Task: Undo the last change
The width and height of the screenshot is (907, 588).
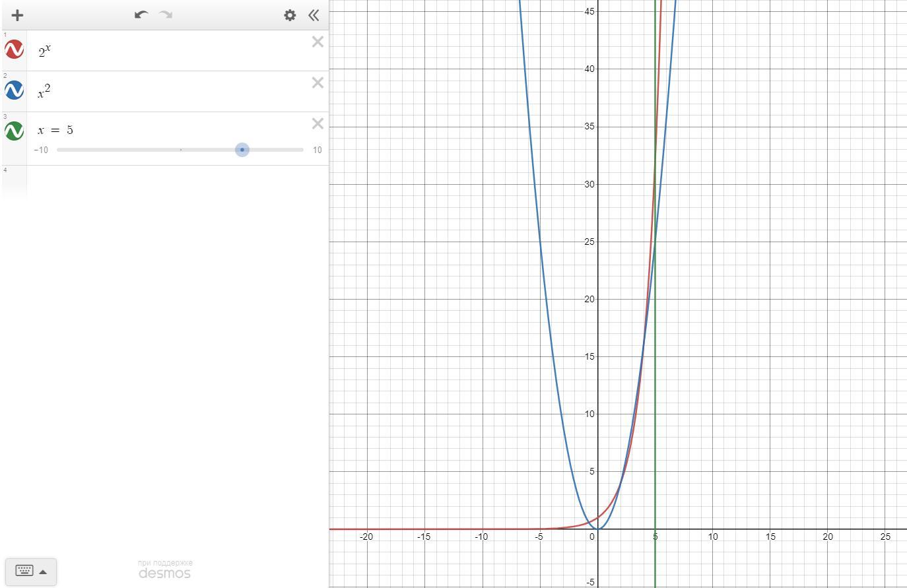Action: (141, 15)
